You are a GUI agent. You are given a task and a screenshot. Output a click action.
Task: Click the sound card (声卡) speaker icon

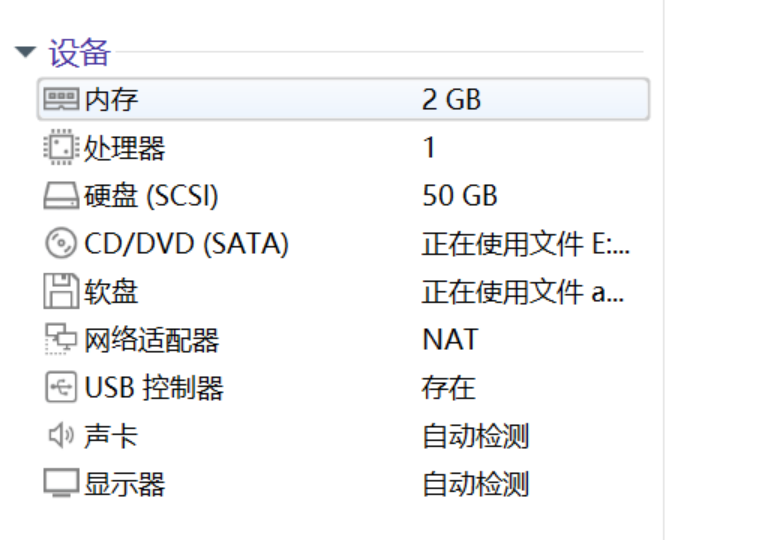click(62, 436)
